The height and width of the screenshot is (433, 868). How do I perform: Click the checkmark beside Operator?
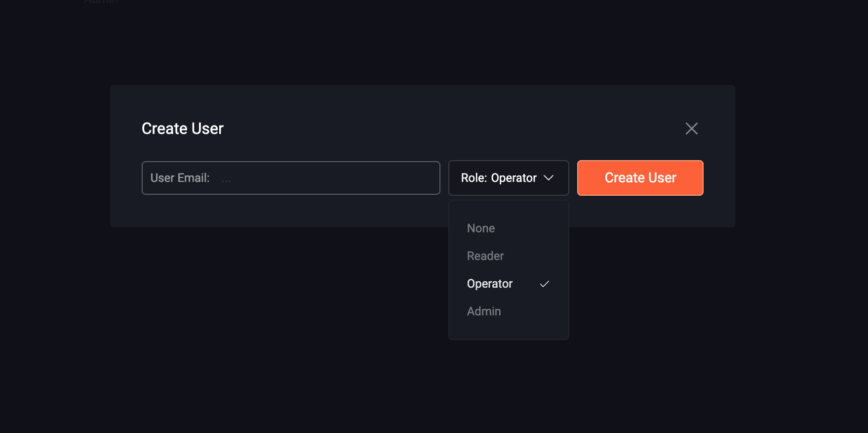[544, 284]
